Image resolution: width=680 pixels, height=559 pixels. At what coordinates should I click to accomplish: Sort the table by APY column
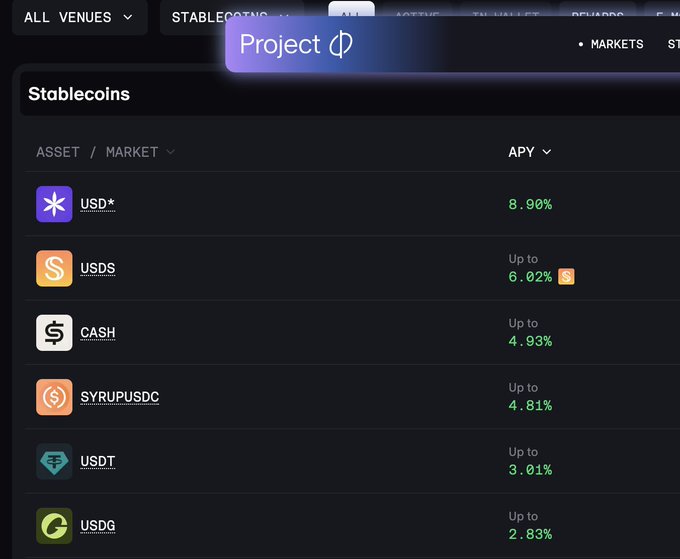529,152
